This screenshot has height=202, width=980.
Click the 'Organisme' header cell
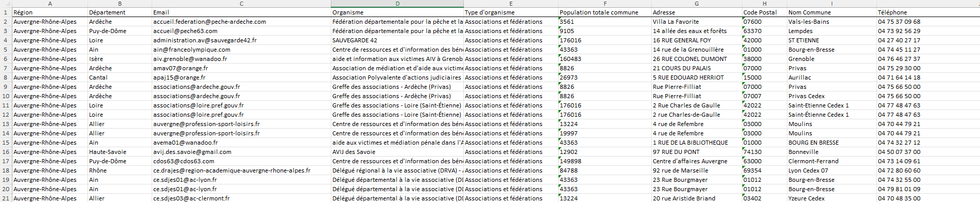[x=397, y=12]
